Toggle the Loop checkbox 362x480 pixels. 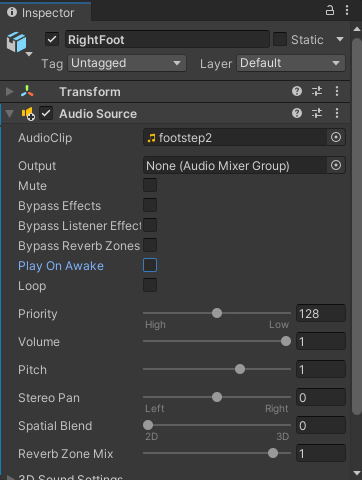pos(150,285)
